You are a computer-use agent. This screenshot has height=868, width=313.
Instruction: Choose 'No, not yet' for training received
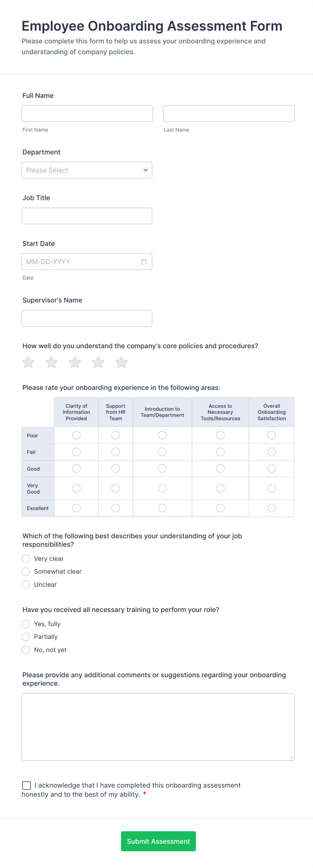(26, 649)
